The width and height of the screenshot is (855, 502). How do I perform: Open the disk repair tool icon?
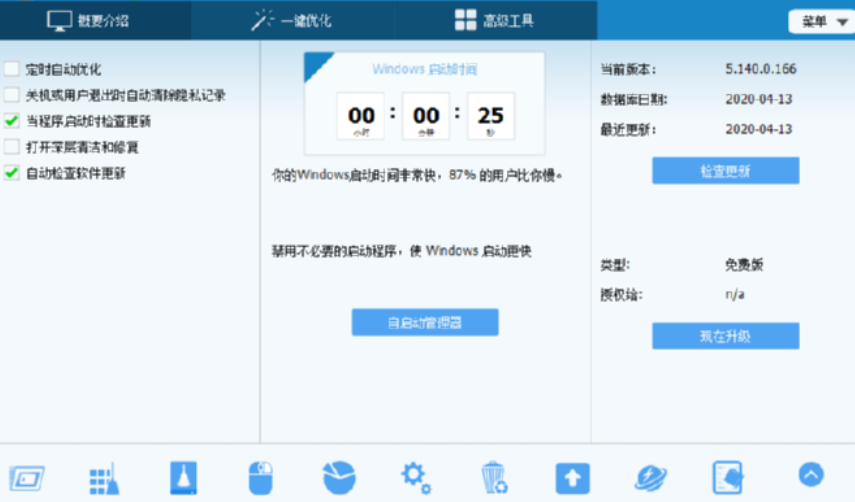pyautogui.click(x=26, y=479)
